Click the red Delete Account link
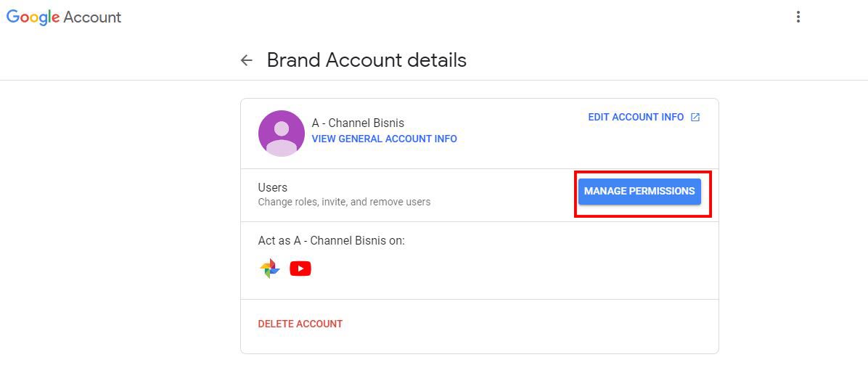This screenshot has height=389, width=868. point(300,324)
